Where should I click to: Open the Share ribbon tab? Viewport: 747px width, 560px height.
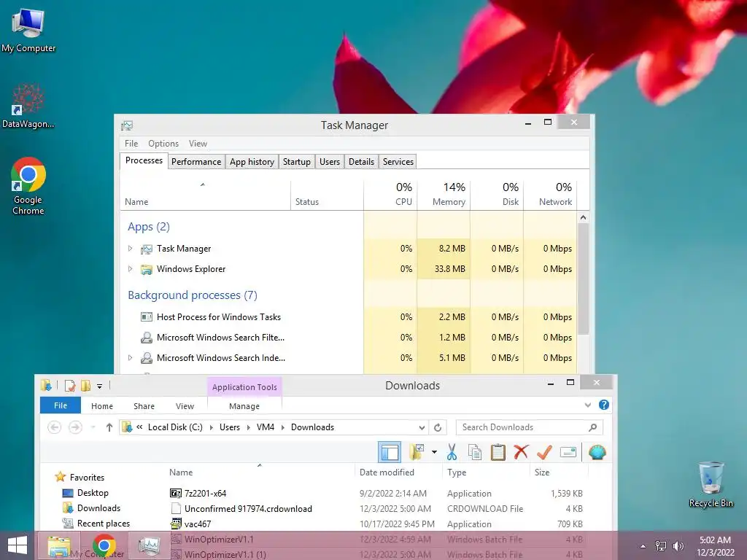pyautogui.click(x=144, y=406)
